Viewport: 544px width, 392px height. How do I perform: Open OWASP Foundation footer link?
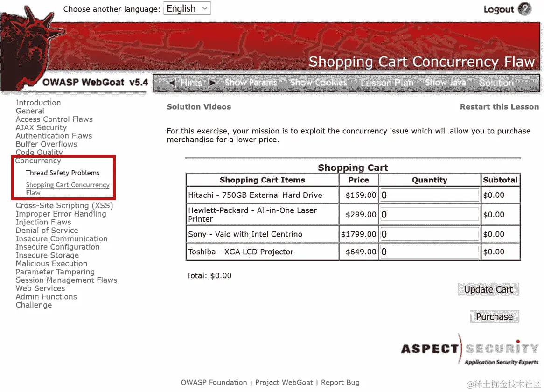pos(214,383)
